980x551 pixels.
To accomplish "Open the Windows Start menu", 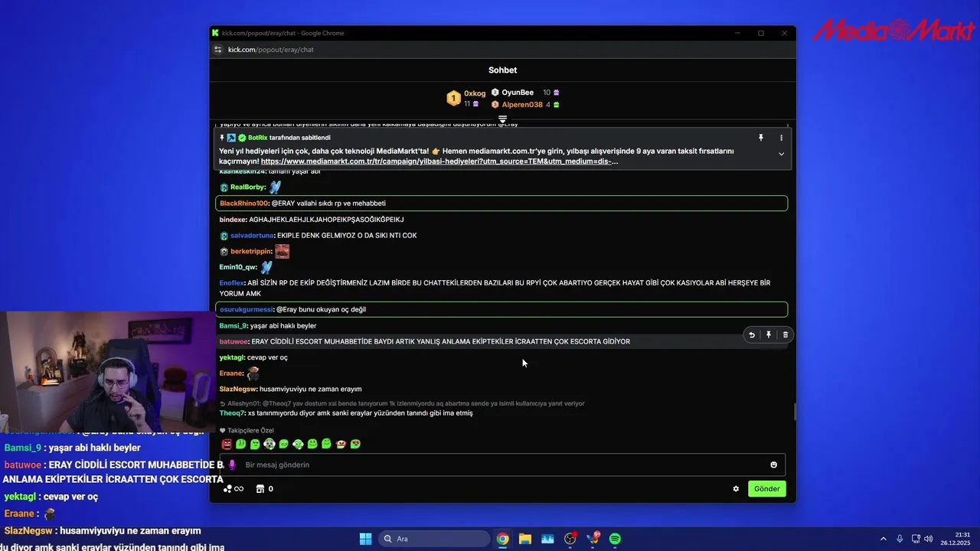I will click(x=365, y=539).
